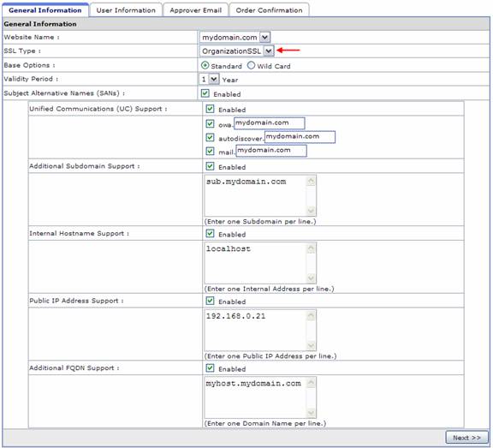Click the Website Name label
493x448 pixels.
click(x=32, y=37)
